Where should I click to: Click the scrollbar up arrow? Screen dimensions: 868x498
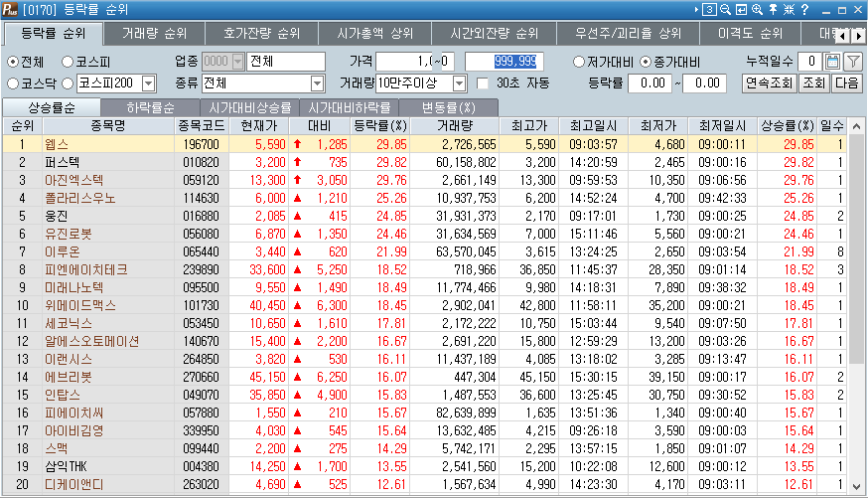click(x=856, y=127)
